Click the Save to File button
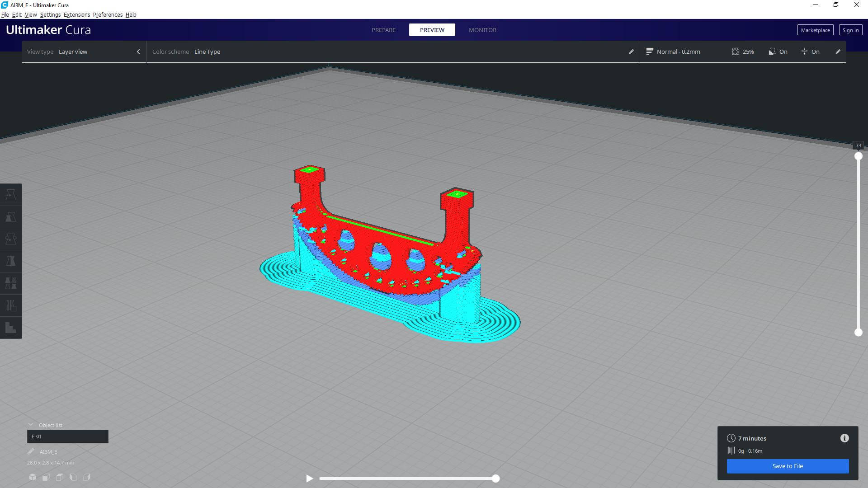Viewport: 868px width, 488px height. pos(788,466)
